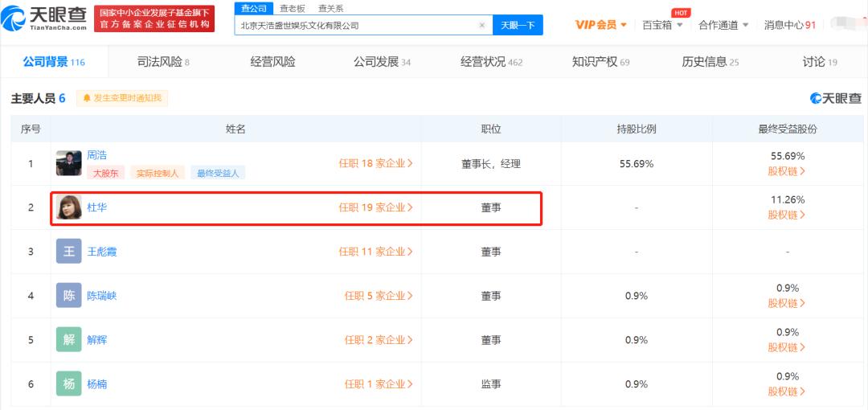Switch to the 公司发展 tab

[382, 62]
